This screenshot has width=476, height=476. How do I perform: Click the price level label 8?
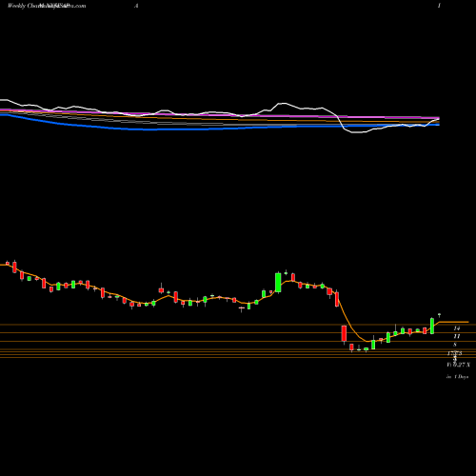[455, 345]
